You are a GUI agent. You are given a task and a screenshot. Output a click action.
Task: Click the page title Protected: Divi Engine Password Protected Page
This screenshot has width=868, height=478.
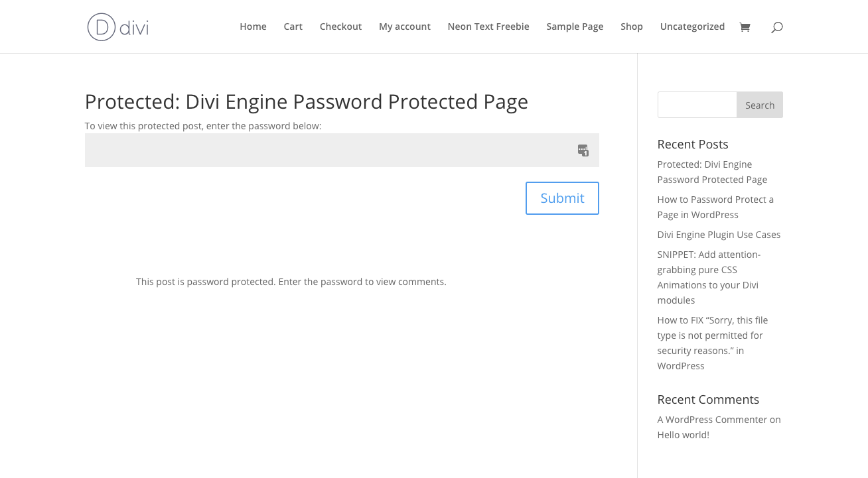(x=307, y=101)
